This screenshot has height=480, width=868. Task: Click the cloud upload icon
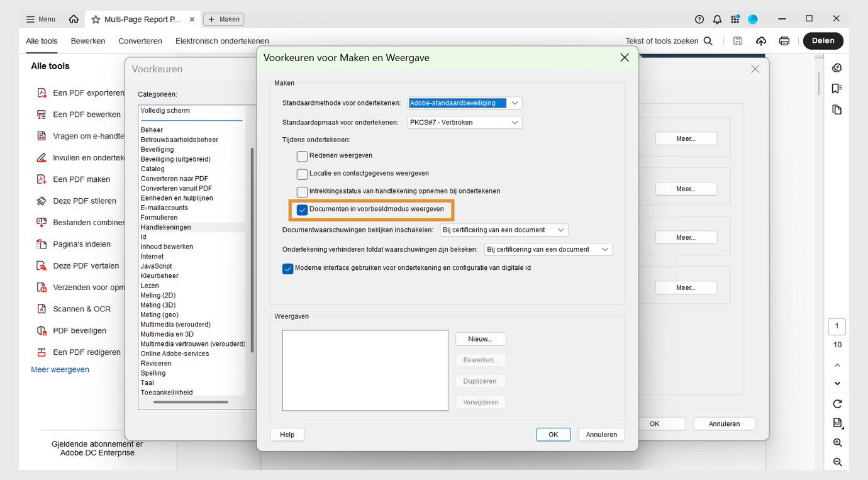(x=761, y=41)
